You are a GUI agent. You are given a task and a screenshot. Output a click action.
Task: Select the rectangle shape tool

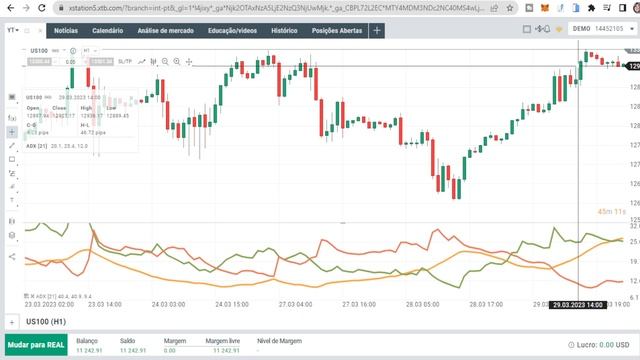click(x=12, y=160)
